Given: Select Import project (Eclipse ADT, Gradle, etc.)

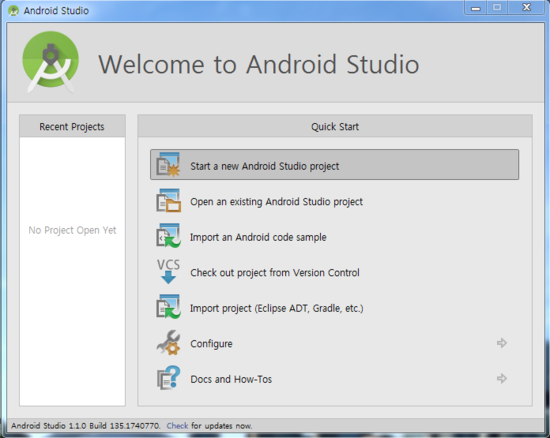Looking at the screenshot, I should coord(277,308).
